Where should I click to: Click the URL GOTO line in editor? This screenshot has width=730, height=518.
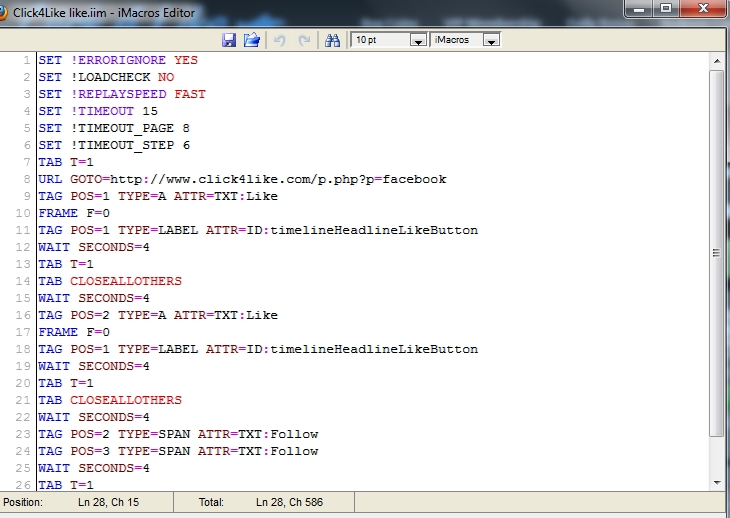click(242, 179)
